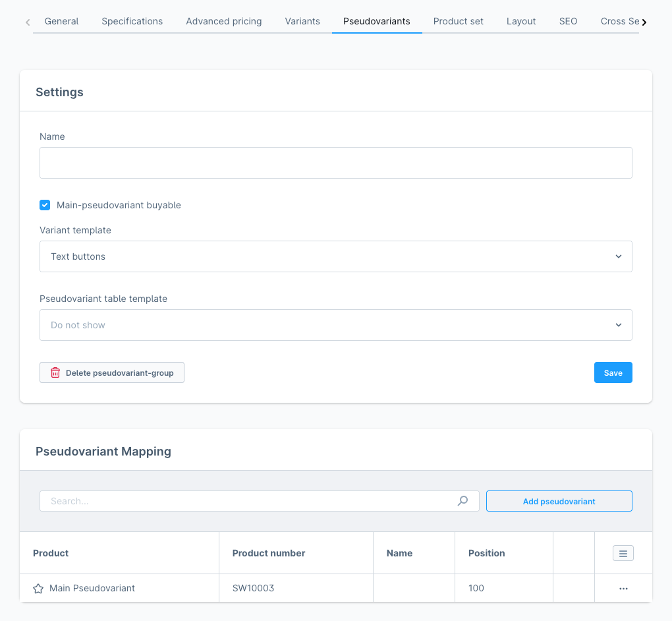Click the Position column header
Screen dimensions: 672x621
pyautogui.click(x=504, y=553)
